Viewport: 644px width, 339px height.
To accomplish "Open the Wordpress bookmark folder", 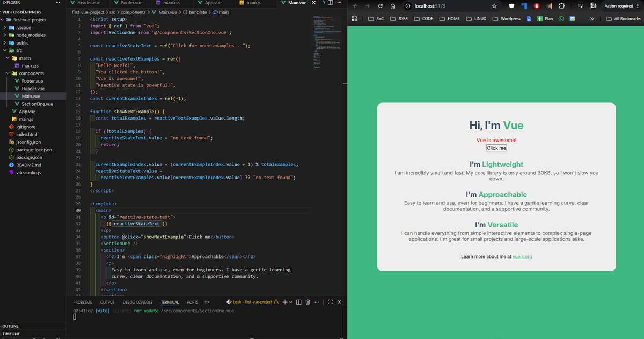I will pyautogui.click(x=506, y=19).
